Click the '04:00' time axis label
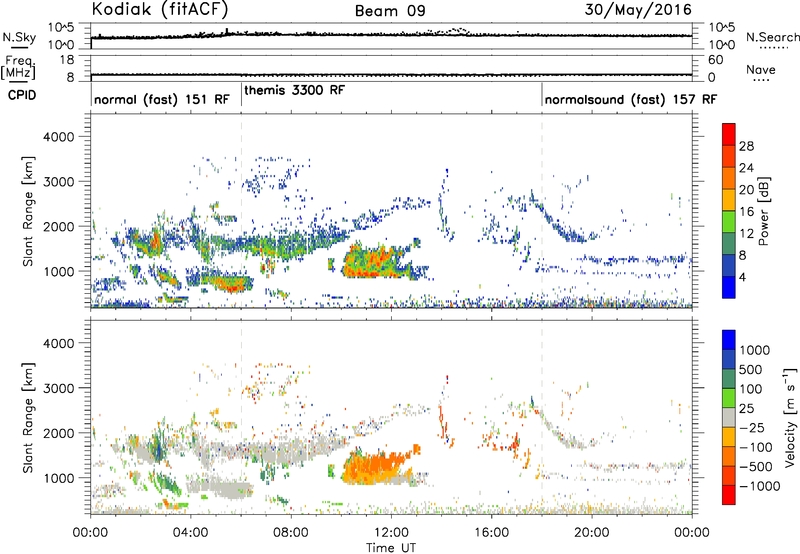The height and width of the screenshot is (554, 800). (190, 533)
